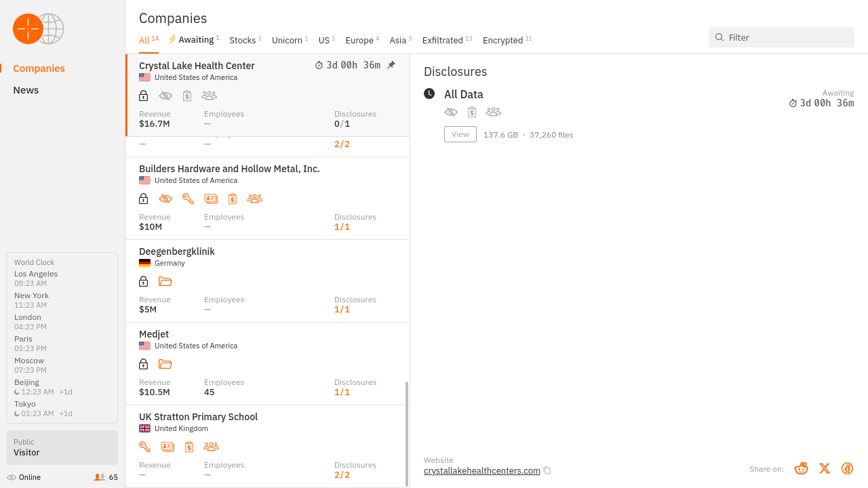
Task: Click dollar clipboard icon on UK Stratton card
Action: pyautogui.click(x=189, y=447)
